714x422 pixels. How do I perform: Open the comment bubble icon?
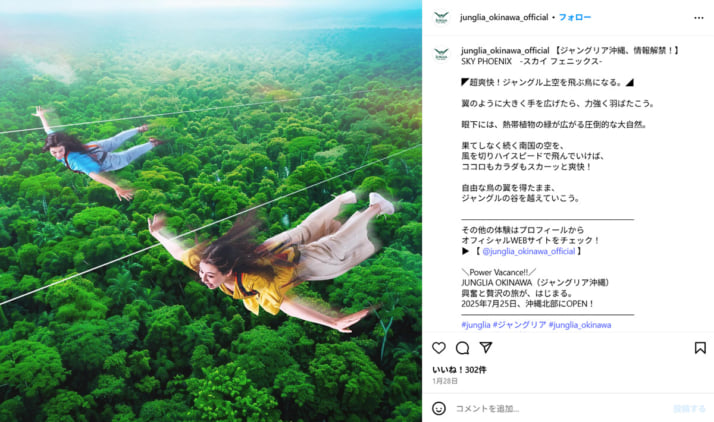coord(462,348)
